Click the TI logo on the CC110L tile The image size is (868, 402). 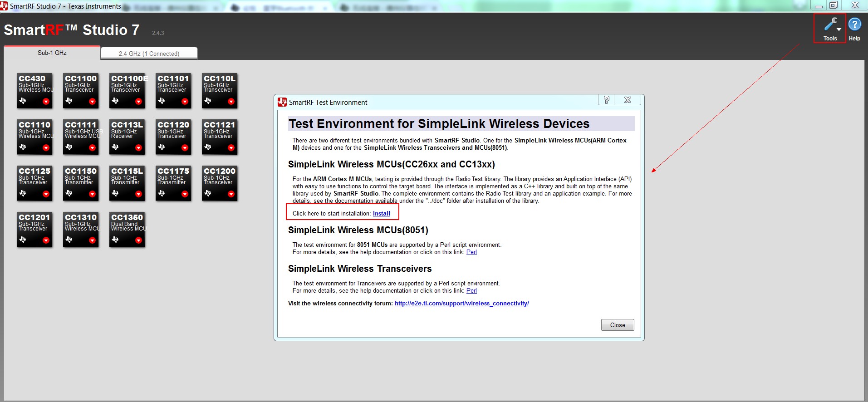(208, 101)
